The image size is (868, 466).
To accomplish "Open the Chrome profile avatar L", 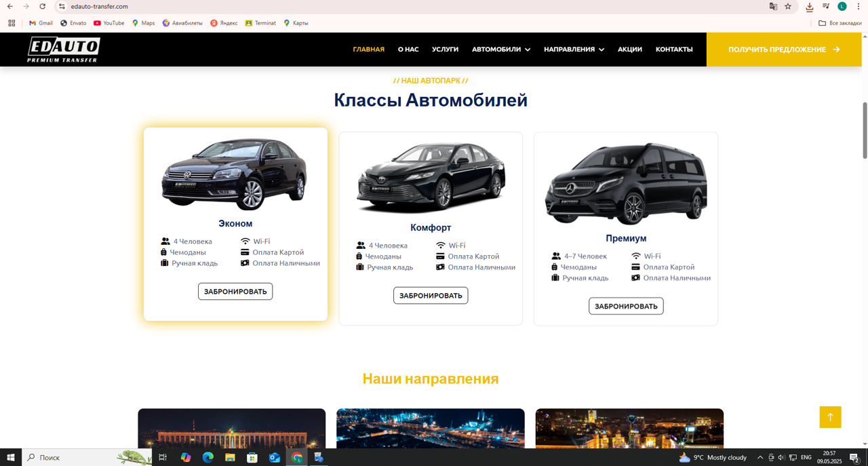I will pyautogui.click(x=842, y=6).
